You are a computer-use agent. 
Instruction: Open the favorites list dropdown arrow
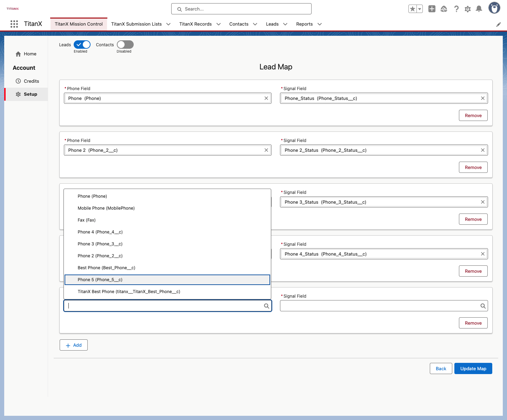pos(420,9)
